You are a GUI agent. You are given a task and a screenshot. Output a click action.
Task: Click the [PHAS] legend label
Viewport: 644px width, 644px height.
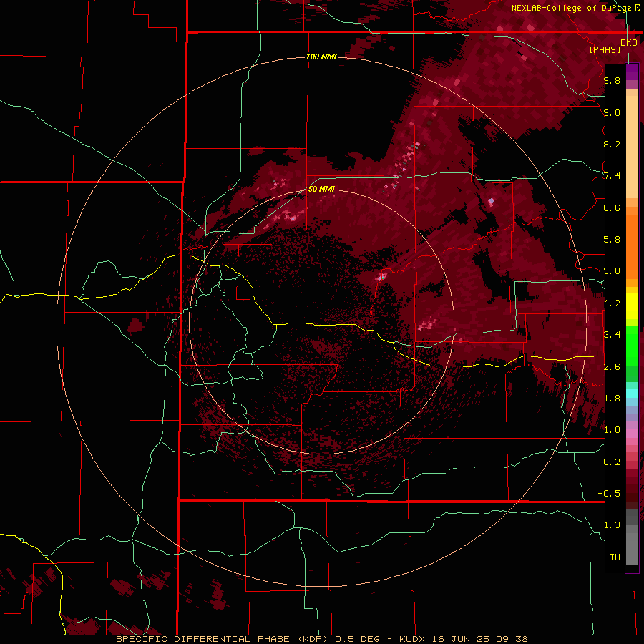tap(605, 50)
